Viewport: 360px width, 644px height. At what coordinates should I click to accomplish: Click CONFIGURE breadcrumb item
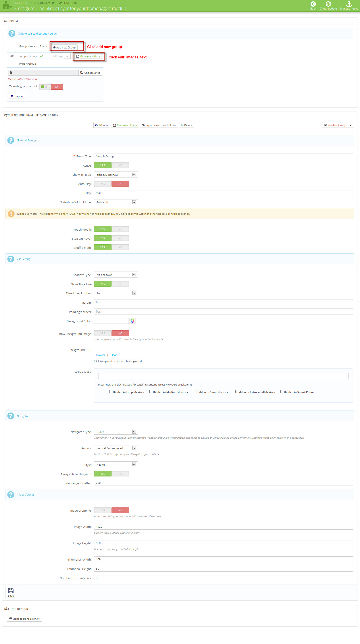click(x=68, y=3)
